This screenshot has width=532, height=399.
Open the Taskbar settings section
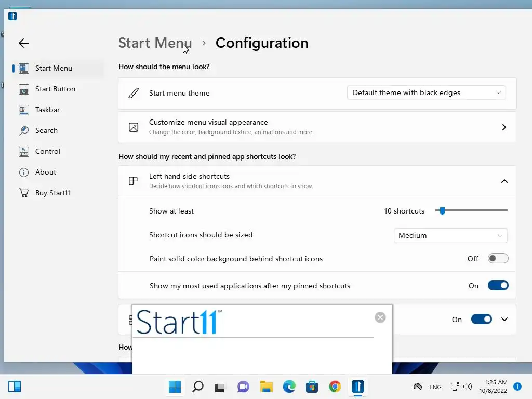pyautogui.click(x=58, y=110)
